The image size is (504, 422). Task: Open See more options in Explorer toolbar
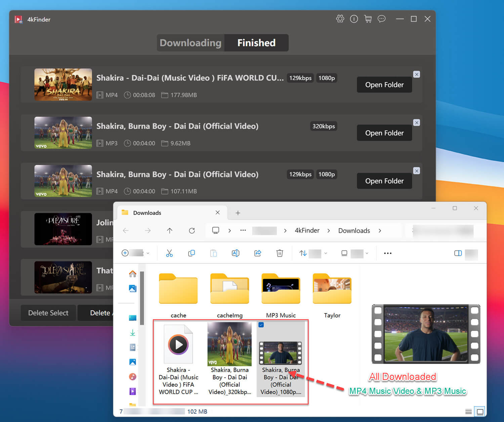[388, 253]
